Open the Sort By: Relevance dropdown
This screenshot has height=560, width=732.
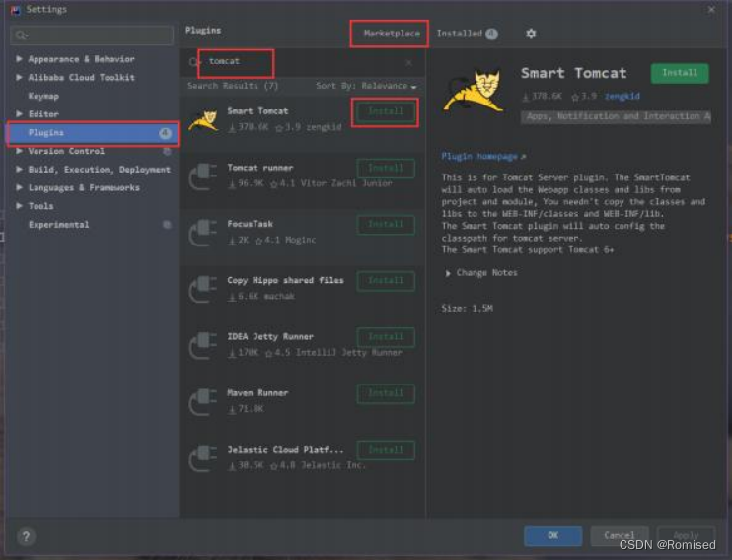click(x=366, y=86)
